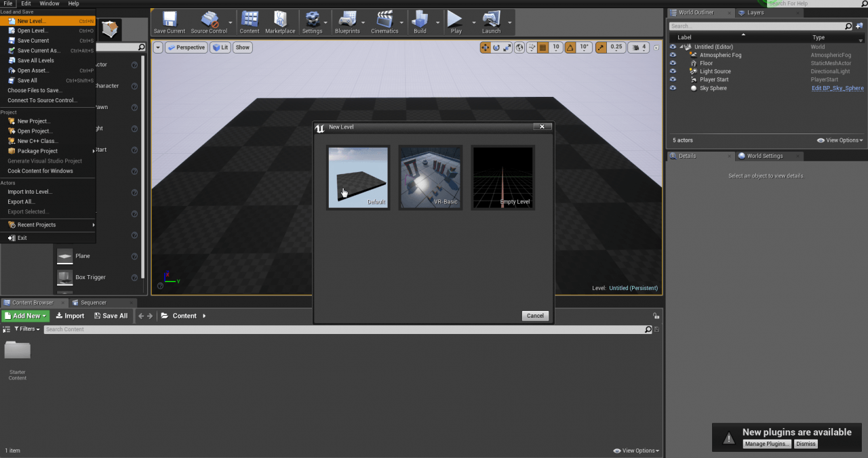Cancel the New Level dialog

535,316
